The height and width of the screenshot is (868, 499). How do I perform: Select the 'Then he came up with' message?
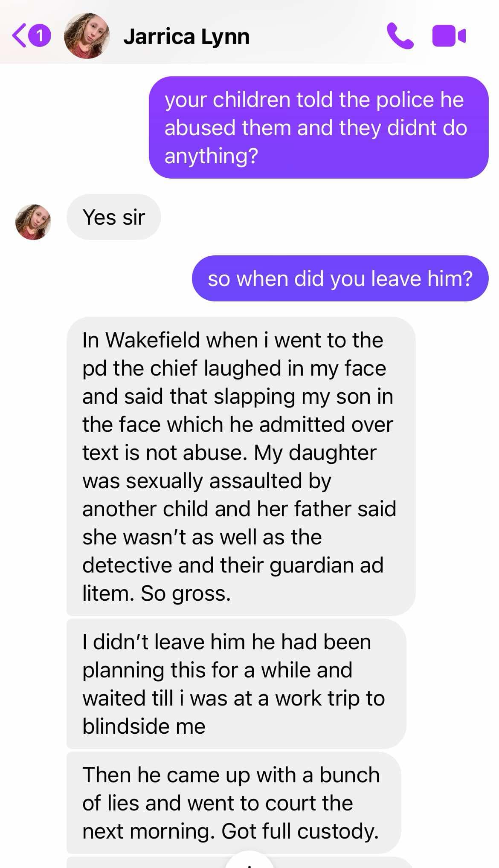pyautogui.click(x=234, y=803)
